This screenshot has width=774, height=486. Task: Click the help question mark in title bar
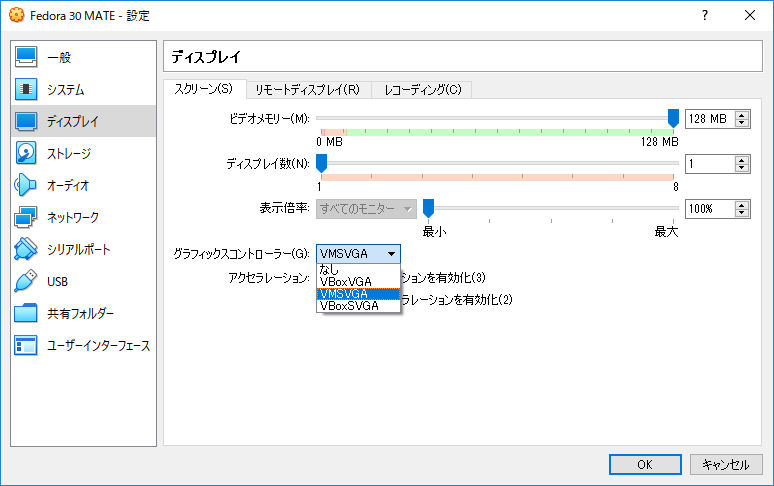[x=705, y=15]
